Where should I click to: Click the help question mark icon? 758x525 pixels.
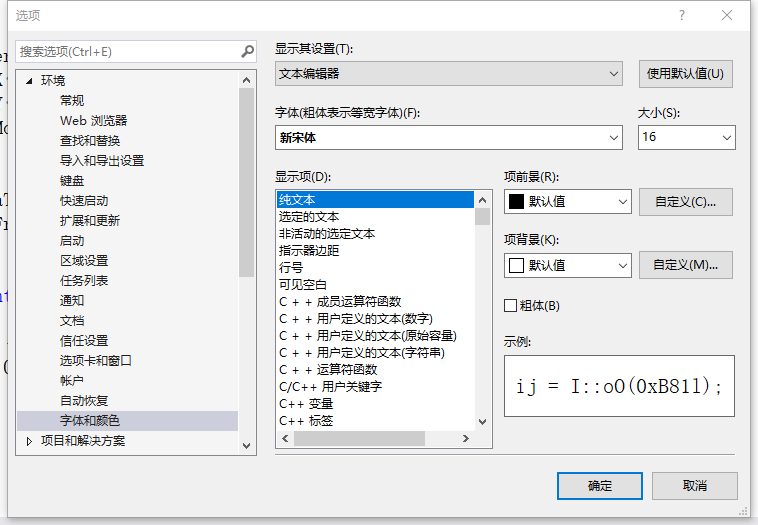coord(682,15)
